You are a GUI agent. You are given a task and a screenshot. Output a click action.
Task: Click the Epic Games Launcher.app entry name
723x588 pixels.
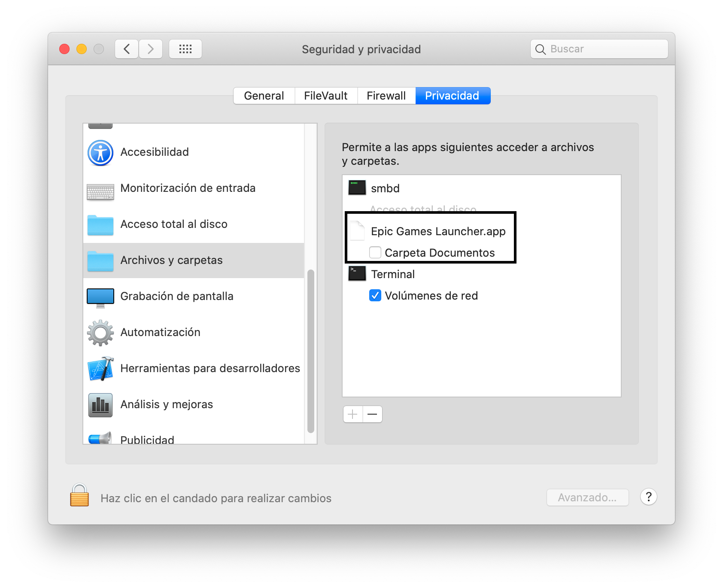(438, 231)
